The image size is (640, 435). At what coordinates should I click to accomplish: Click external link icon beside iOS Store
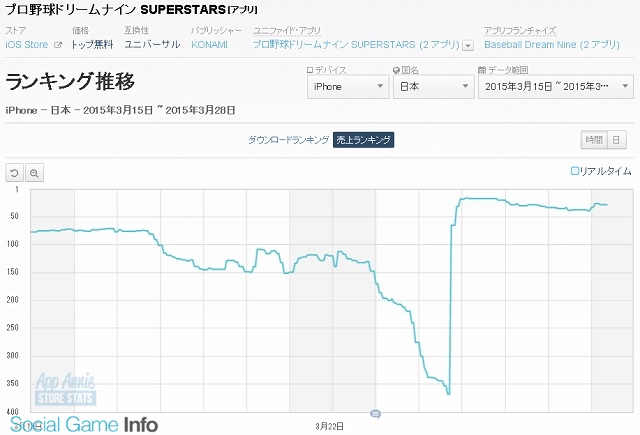pyautogui.click(x=58, y=45)
